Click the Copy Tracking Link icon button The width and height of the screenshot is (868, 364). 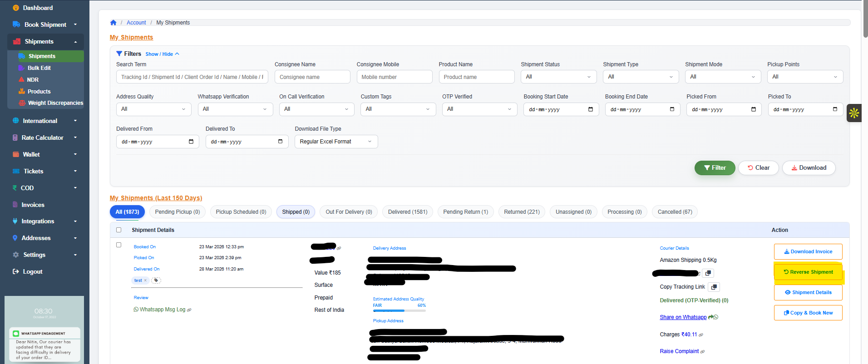[x=714, y=287]
